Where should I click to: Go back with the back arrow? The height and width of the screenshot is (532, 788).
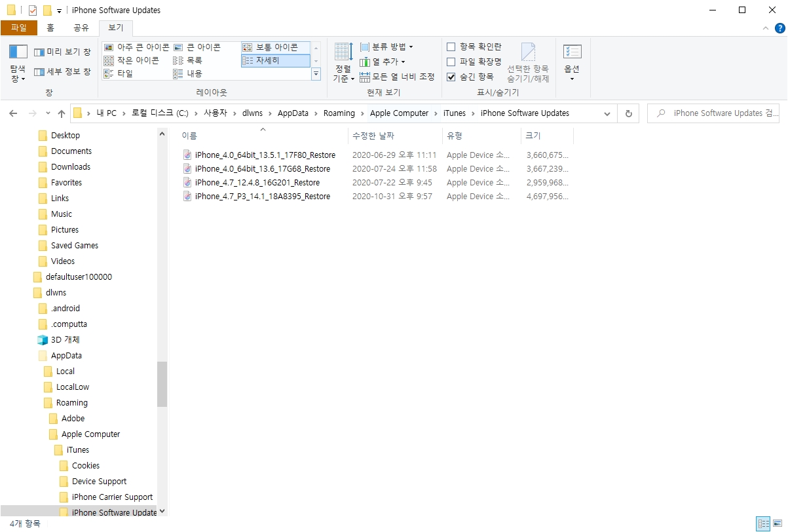click(x=13, y=113)
